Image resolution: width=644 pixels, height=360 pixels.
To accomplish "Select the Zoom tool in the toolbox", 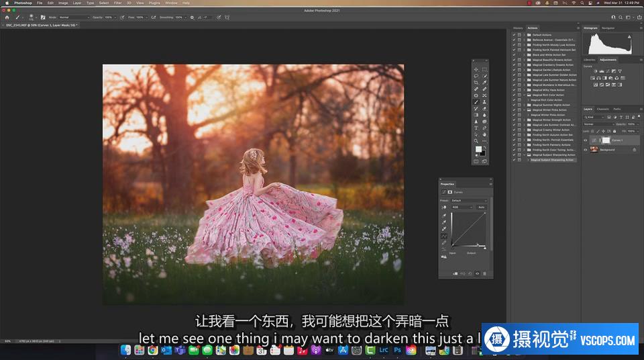I will 476,140.
